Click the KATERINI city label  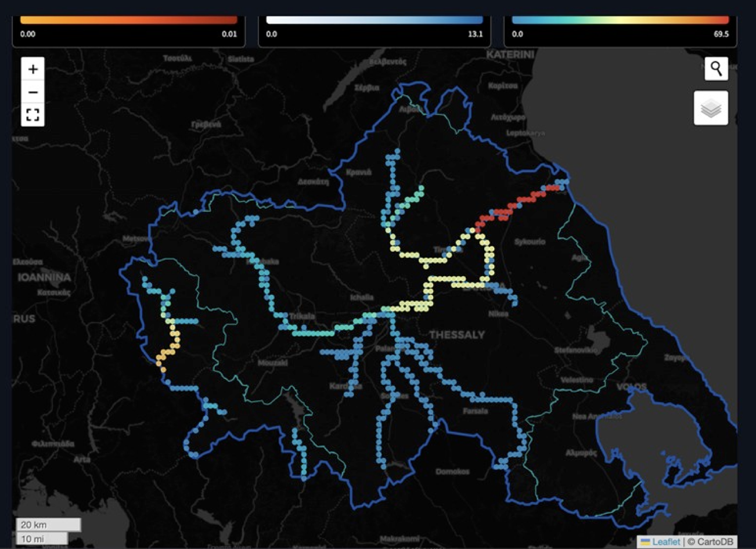pyautogui.click(x=510, y=55)
